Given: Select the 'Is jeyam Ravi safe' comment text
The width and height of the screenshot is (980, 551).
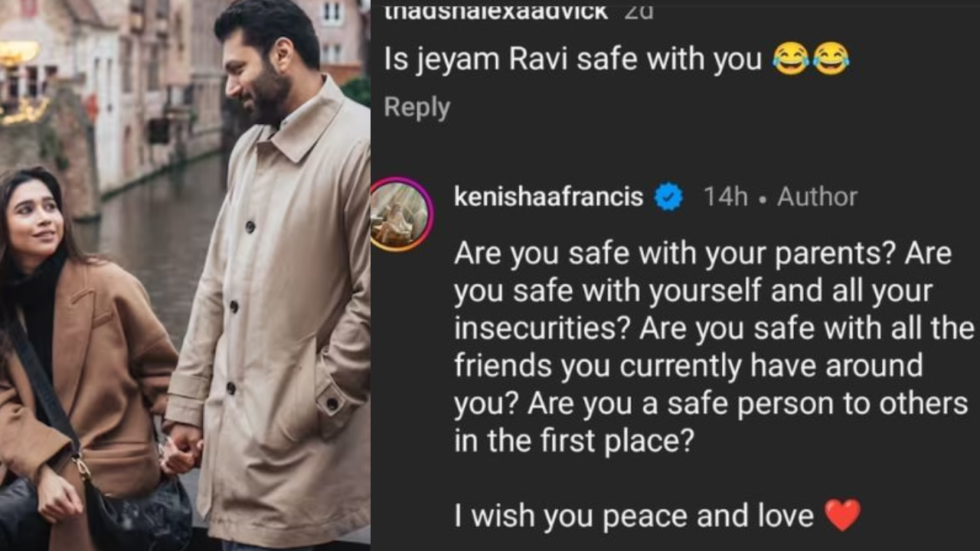Looking at the screenshot, I should pos(573,60).
